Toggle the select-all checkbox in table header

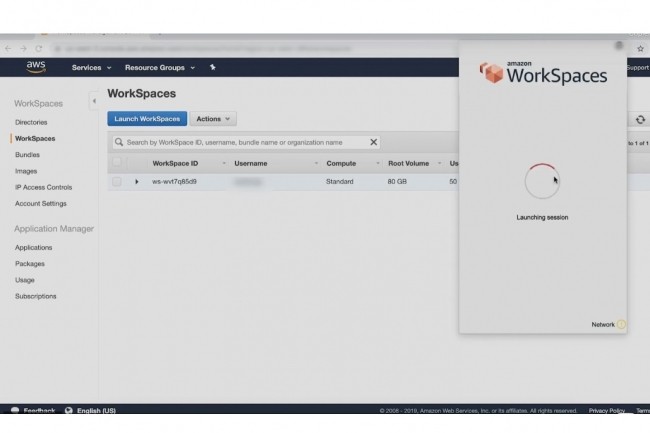pos(117,162)
